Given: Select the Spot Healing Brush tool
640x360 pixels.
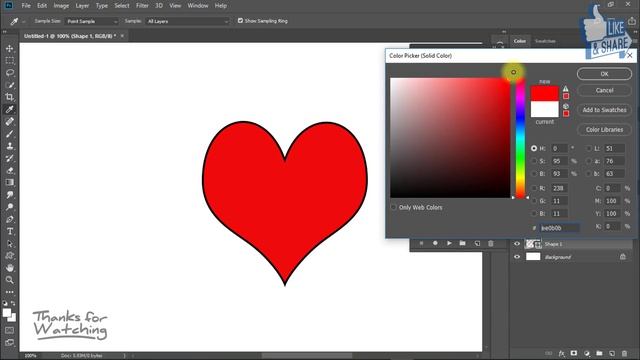Looking at the screenshot, I should pyautogui.click(x=9, y=121).
